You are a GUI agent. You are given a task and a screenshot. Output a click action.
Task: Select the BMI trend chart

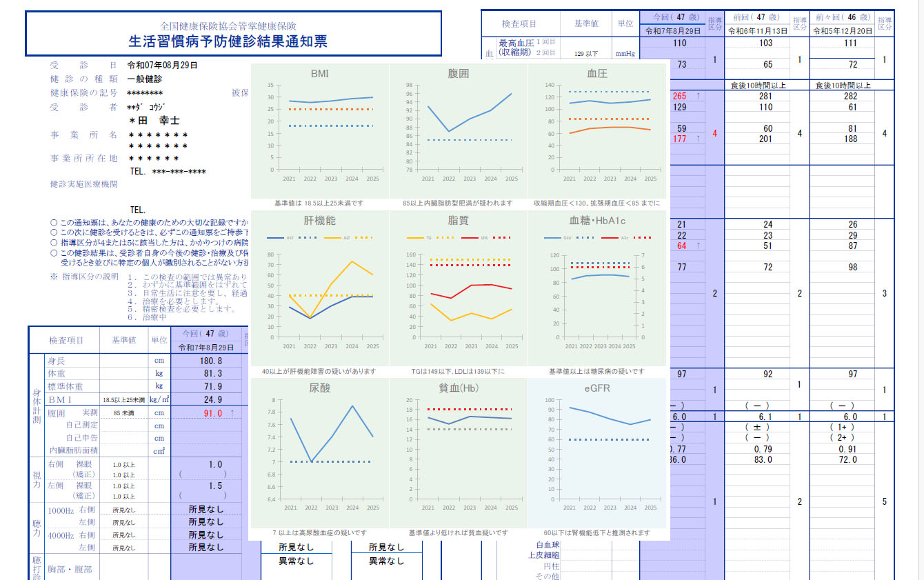pyautogui.click(x=319, y=131)
